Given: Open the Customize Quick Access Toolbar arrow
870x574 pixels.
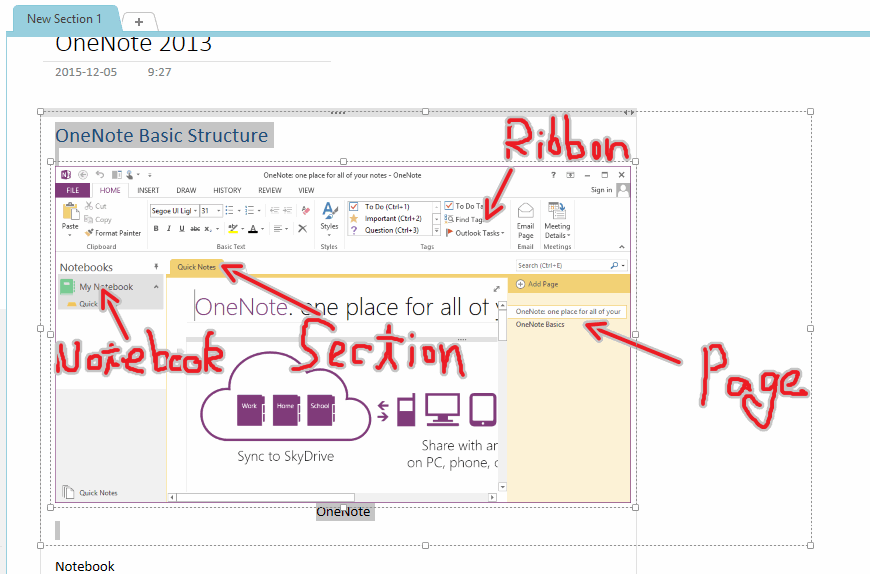Looking at the screenshot, I should [150, 175].
